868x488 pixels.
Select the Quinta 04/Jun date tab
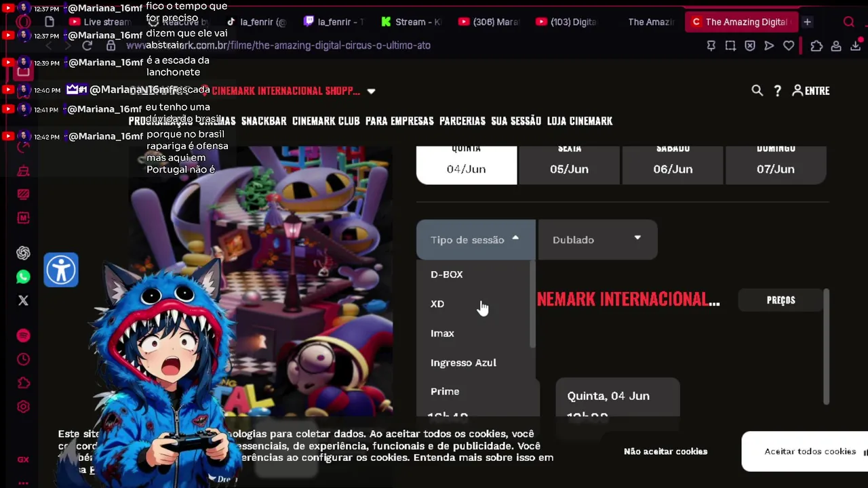pyautogui.click(x=467, y=165)
